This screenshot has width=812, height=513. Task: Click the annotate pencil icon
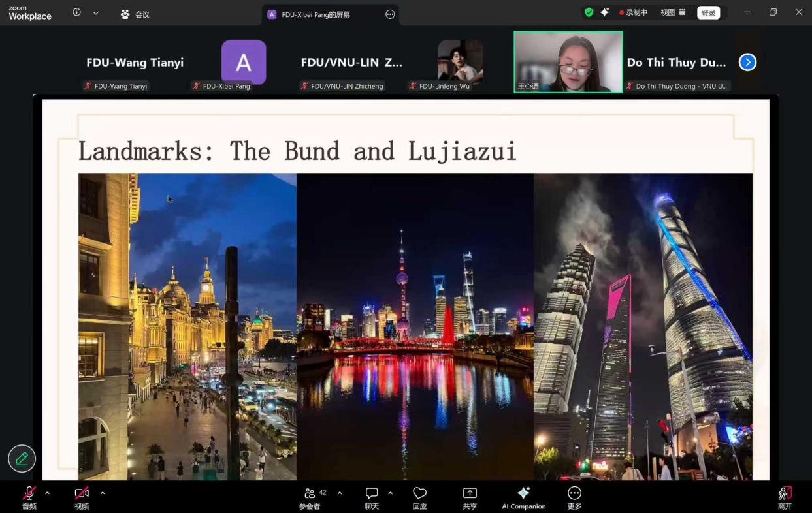point(22,459)
